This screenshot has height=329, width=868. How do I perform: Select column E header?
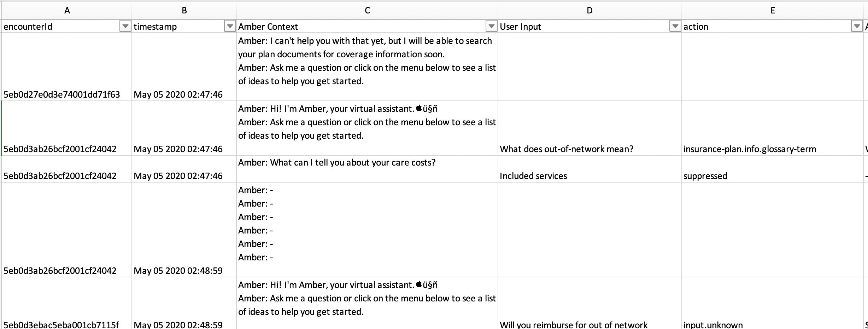(773, 11)
